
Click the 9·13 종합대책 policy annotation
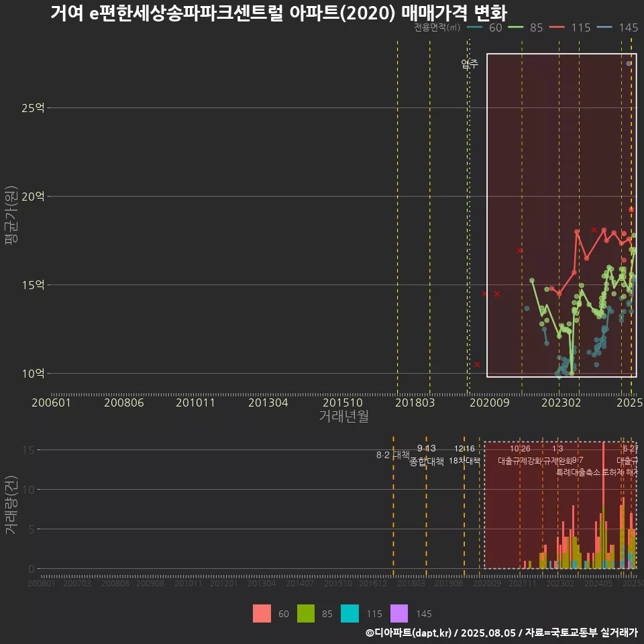(427, 455)
